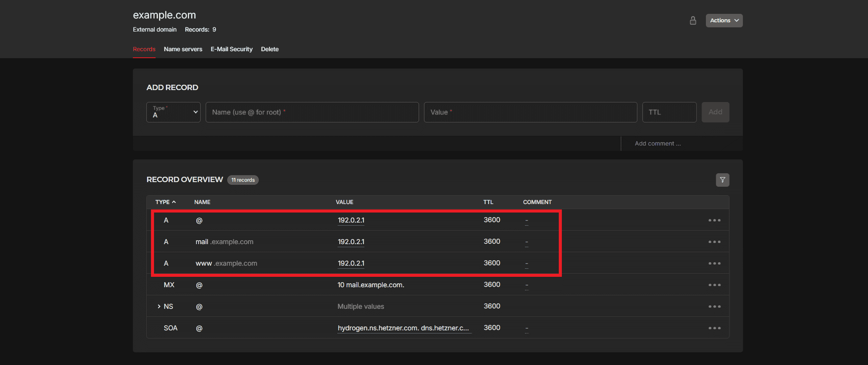Click the TTL input field

coord(669,112)
